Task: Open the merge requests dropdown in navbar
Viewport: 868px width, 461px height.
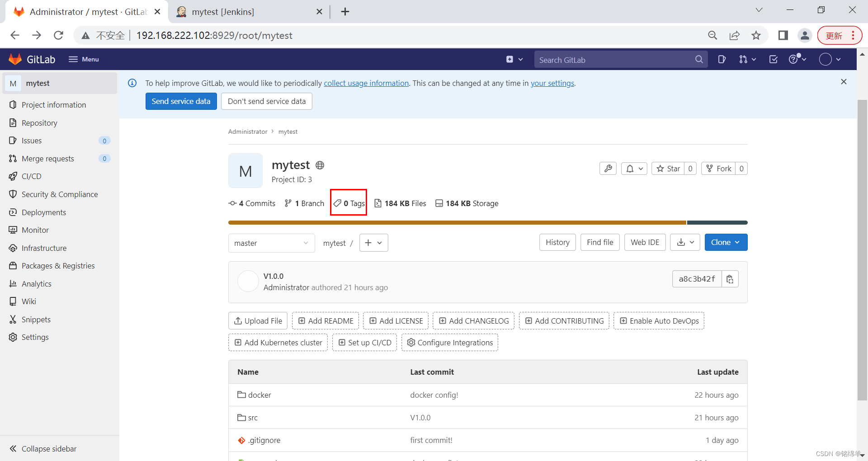Action: [x=747, y=59]
